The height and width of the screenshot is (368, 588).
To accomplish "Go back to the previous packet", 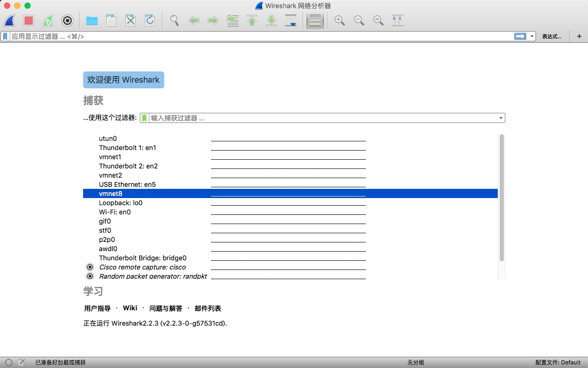I will pyautogui.click(x=194, y=20).
